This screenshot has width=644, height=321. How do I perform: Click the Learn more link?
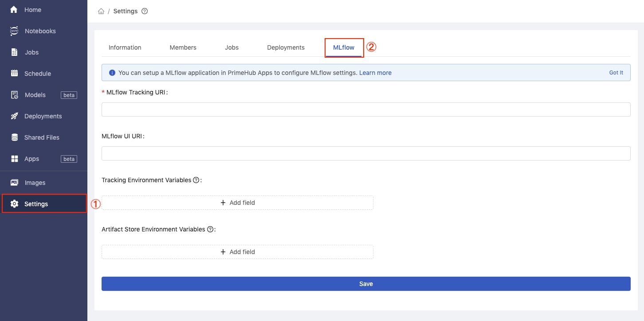pos(375,73)
